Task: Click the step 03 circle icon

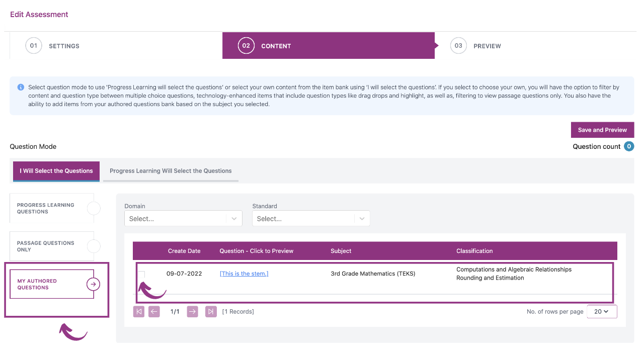Action: coord(458,46)
